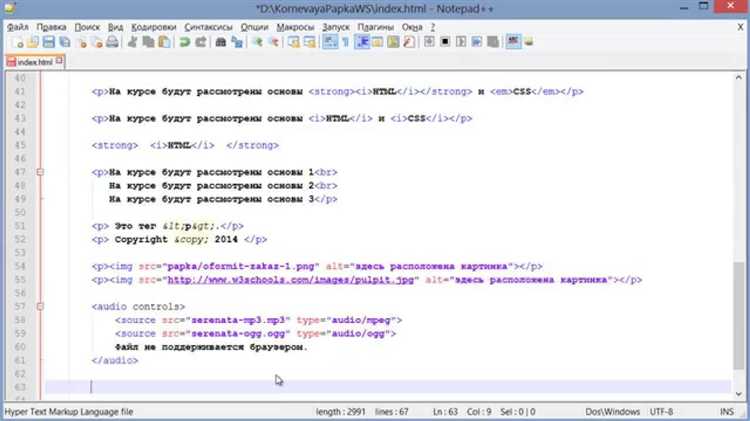Collapse the fold marker at line 47
Viewport: 750px width, 421px height.
(40, 172)
